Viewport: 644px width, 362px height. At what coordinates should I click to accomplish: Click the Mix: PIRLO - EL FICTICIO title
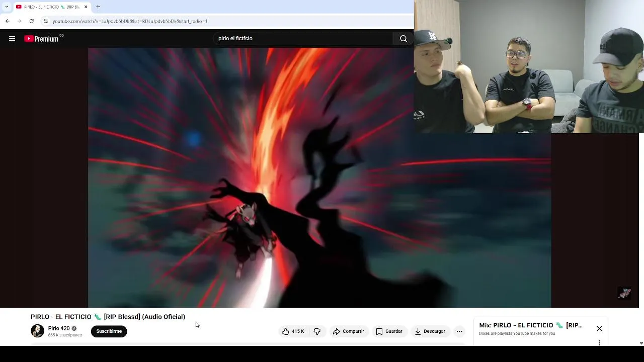coord(531,325)
